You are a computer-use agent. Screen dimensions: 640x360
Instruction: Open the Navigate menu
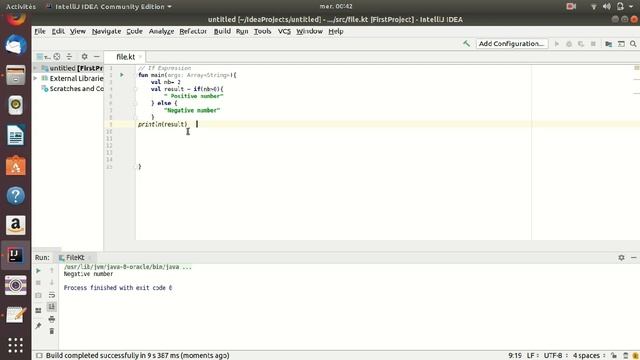[x=106, y=31]
